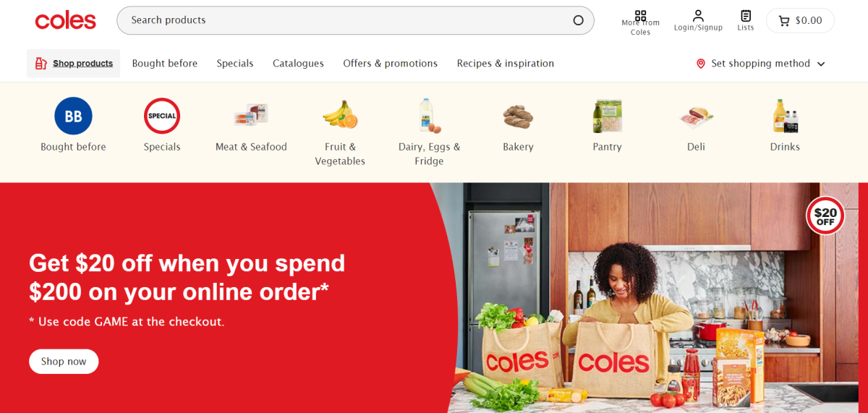Open More from Coles grid icon
Image resolution: width=868 pixels, height=413 pixels.
640,15
